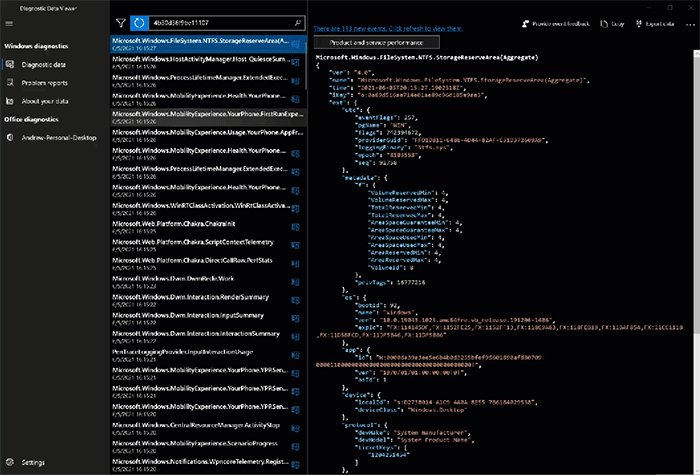Select Usage.YourPhone.AppFr event row

point(208,135)
